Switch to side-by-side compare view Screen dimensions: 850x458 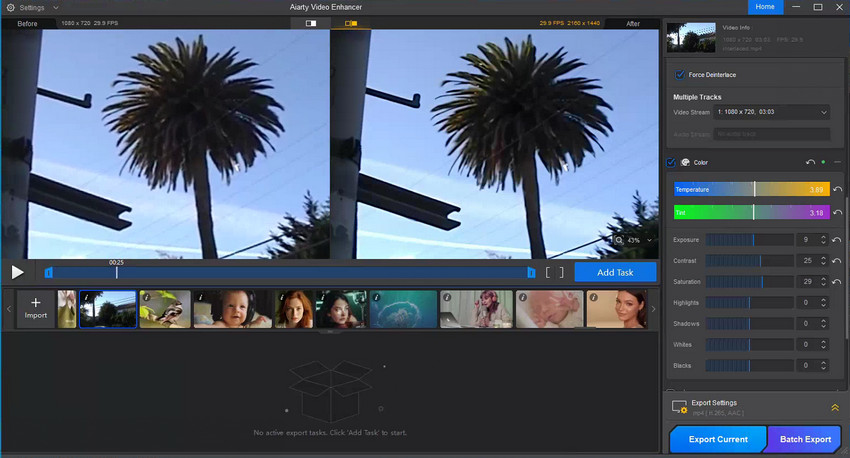coord(351,23)
